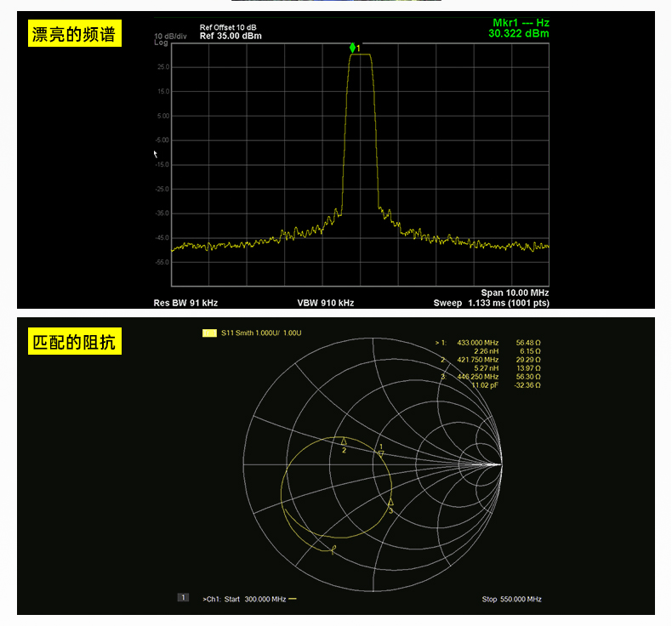The width and height of the screenshot is (672, 626).
Task: Click the -32.36 Ω reactance value
Action: point(527,385)
